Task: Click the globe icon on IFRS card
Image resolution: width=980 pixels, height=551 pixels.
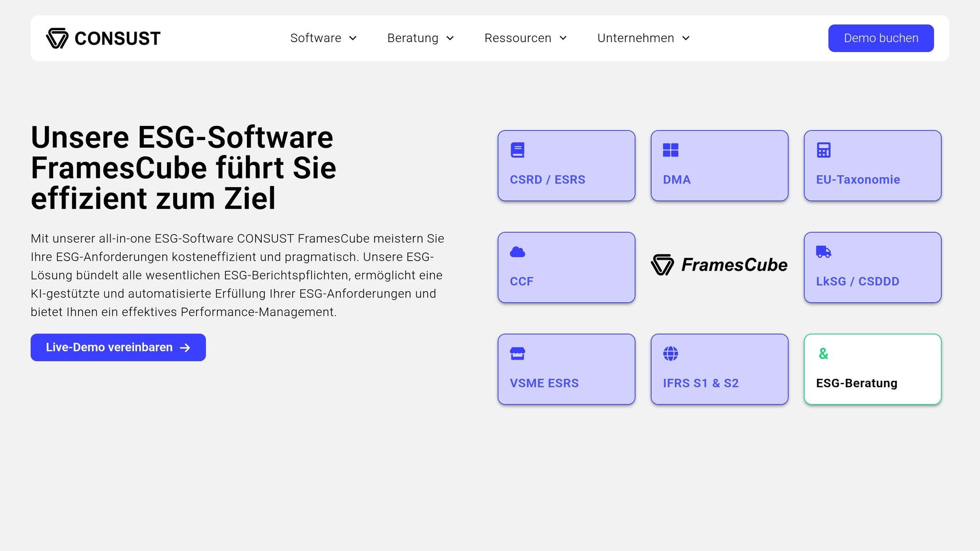Action: tap(670, 353)
